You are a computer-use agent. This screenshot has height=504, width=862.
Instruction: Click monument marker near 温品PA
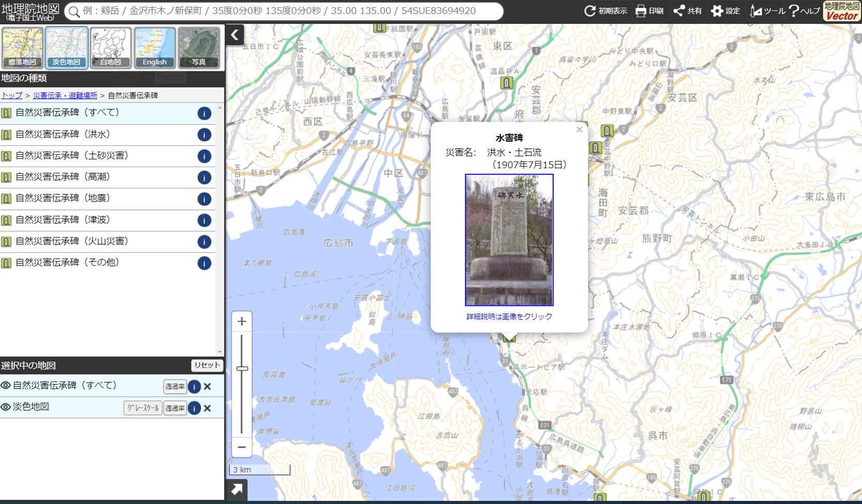[507, 83]
